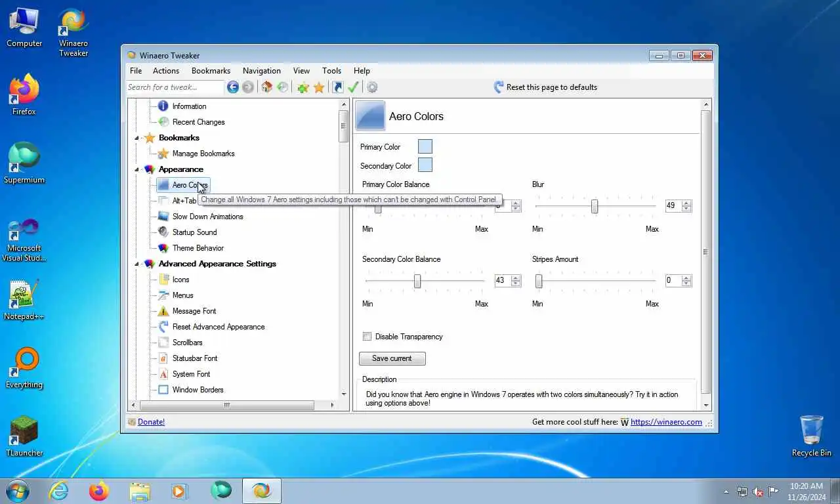Decrease the Blur value with the down spinner

[686, 208]
